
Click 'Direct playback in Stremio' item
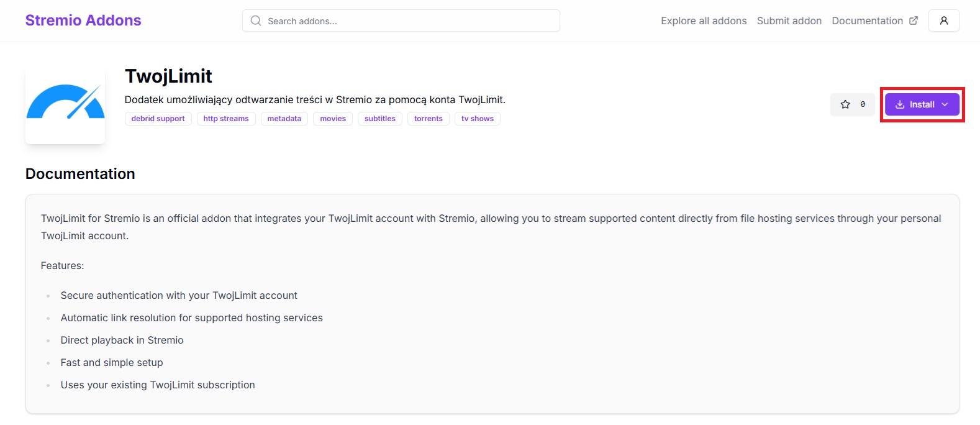click(x=122, y=340)
